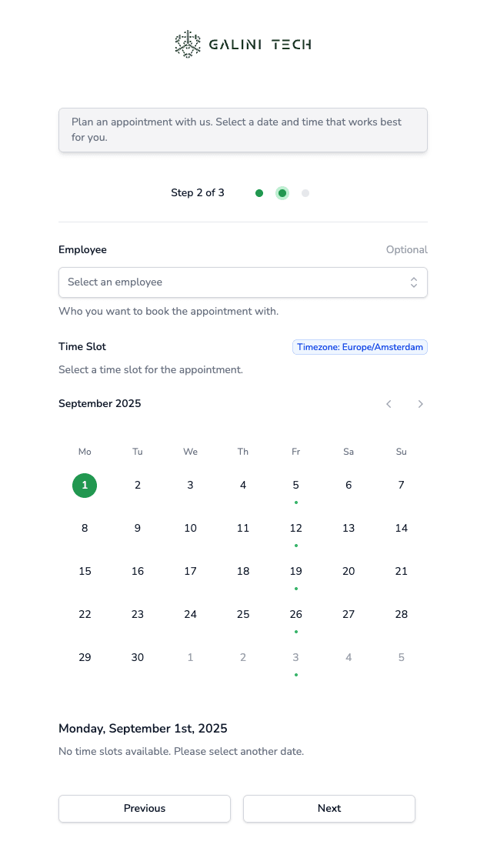Image resolution: width=487 pixels, height=868 pixels.
Task: Select September 30 in the calendar
Action: pos(137,657)
